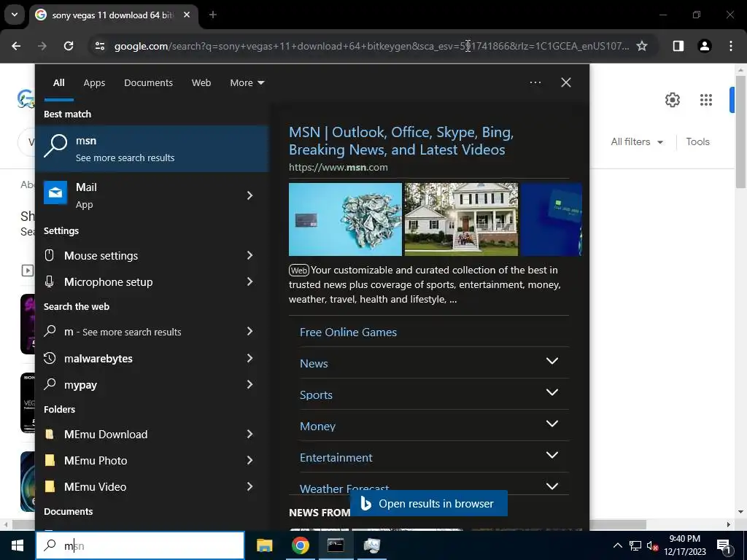Click the network icon in system tray
The image size is (747, 560).
click(x=635, y=545)
